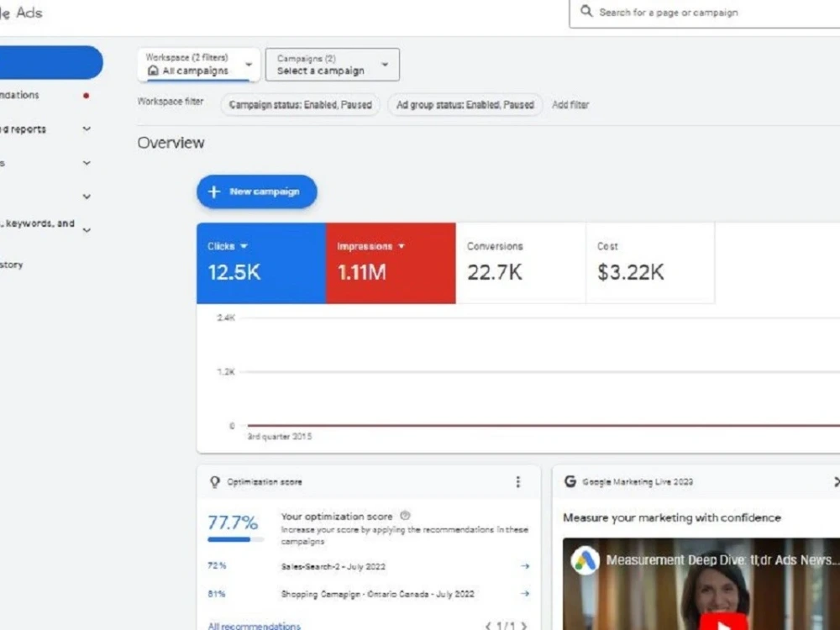The image size is (840, 630).
Task: Click Add filter
Action: (570, 105)
